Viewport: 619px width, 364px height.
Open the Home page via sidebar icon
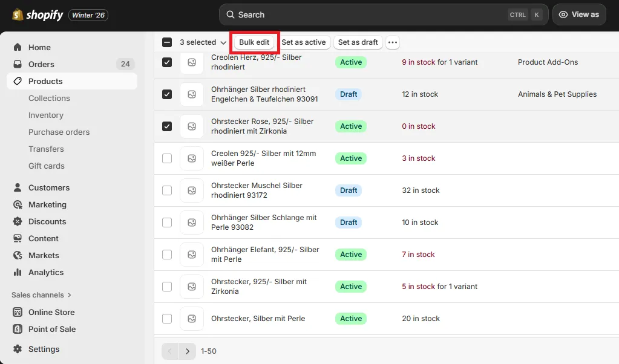click(19, 47)
